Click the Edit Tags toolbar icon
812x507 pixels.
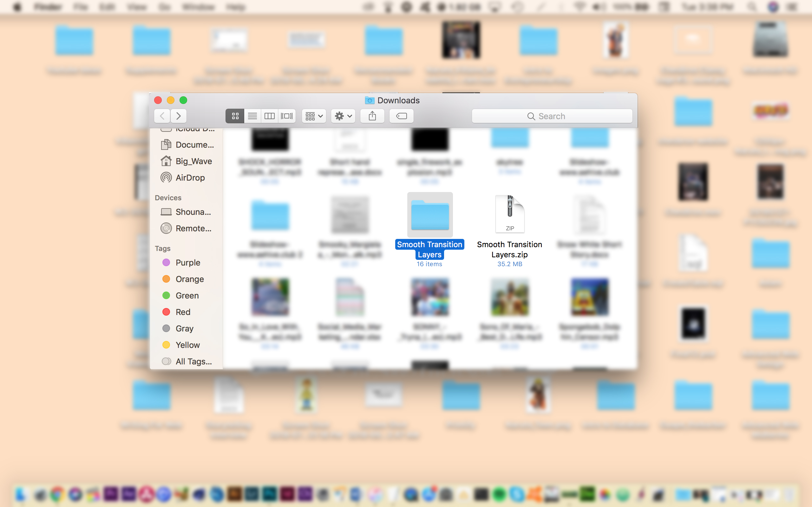point(401,116)
